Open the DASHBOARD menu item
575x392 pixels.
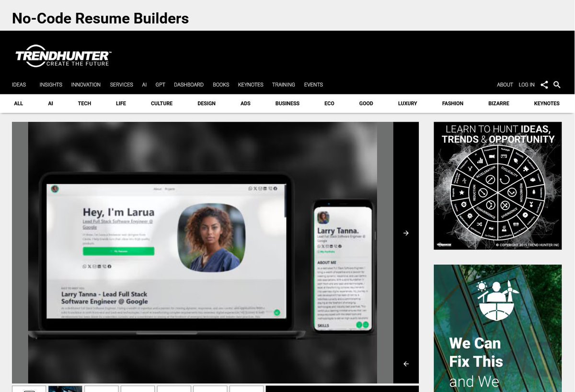pos(189,85)
